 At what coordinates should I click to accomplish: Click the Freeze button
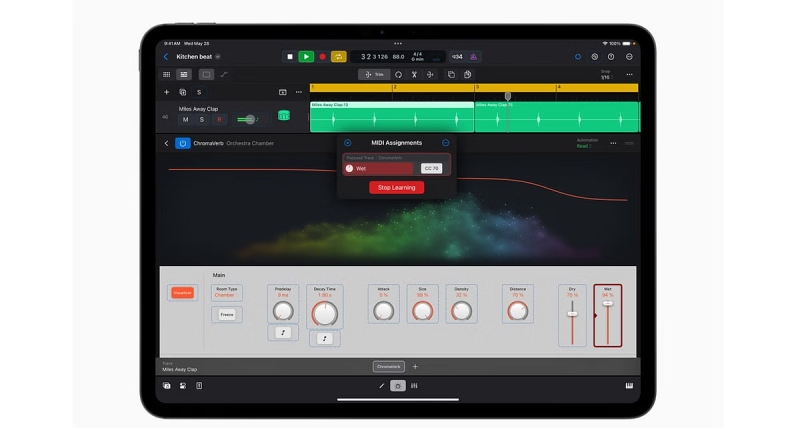[227, 315]
